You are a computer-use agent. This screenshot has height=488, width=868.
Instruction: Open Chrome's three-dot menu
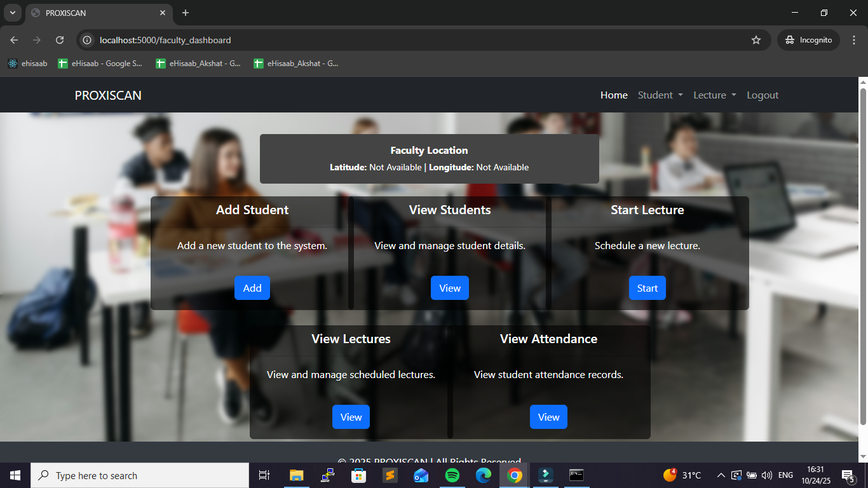click(x=853, y=40)
